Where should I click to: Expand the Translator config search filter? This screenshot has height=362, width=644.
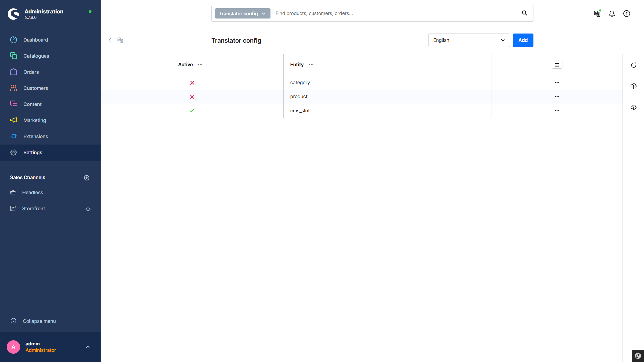[242, 14]
